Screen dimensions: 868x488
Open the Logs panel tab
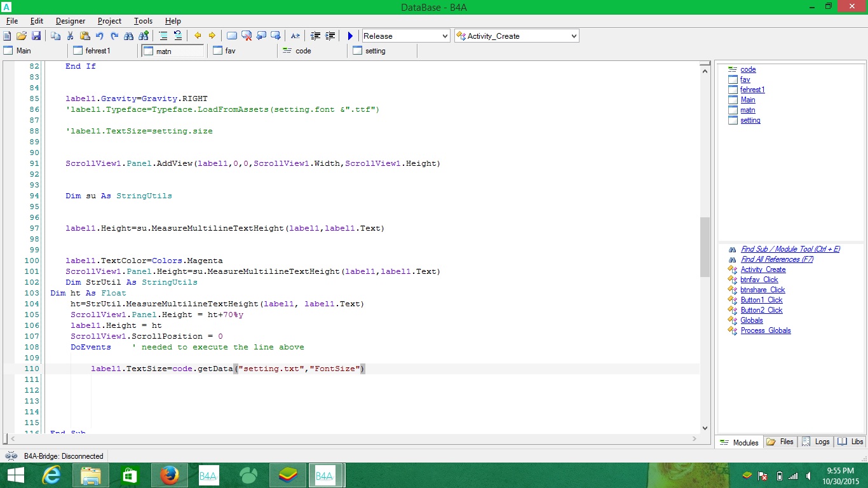click(x=816, y=442)
